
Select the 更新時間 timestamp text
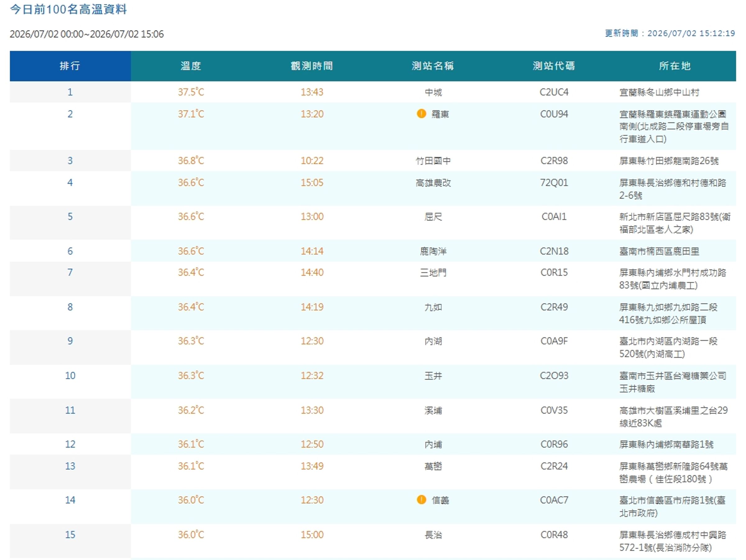(670, 33)
